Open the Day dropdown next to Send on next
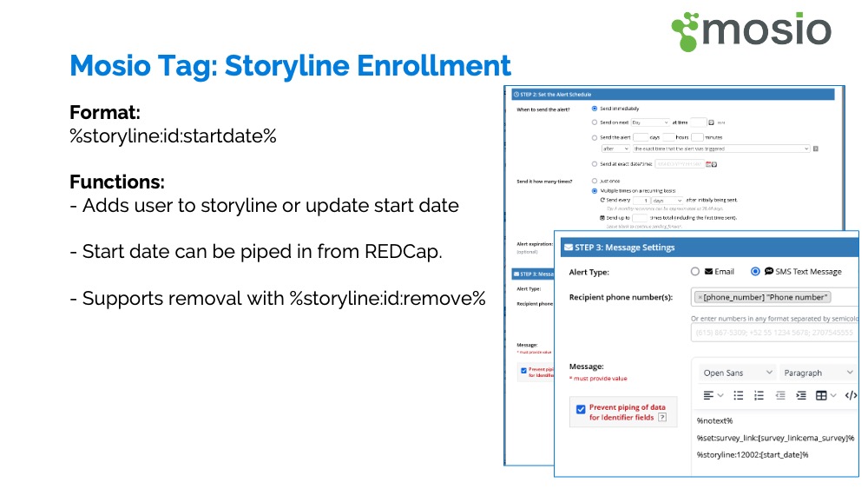The image size is (868, 489). [650, 122]
